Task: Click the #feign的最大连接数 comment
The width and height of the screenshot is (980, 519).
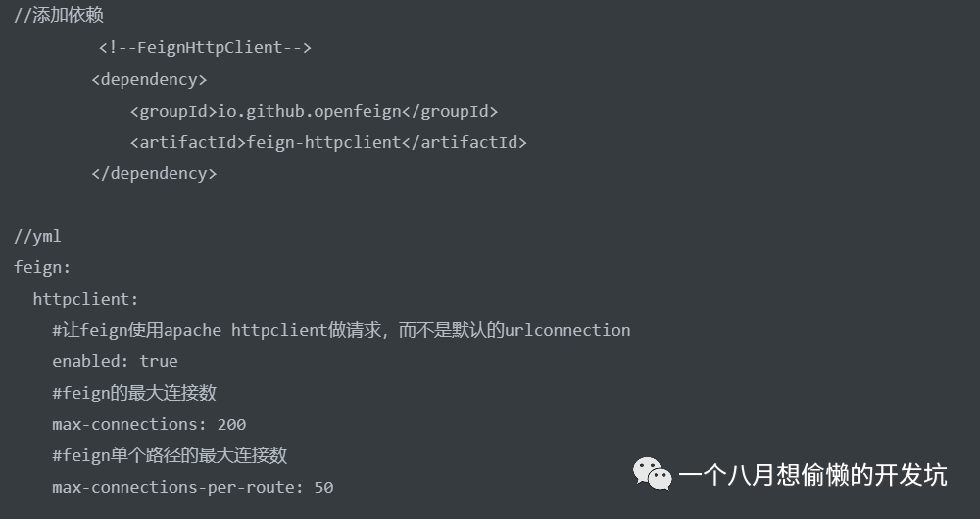Action: [134, 393]
